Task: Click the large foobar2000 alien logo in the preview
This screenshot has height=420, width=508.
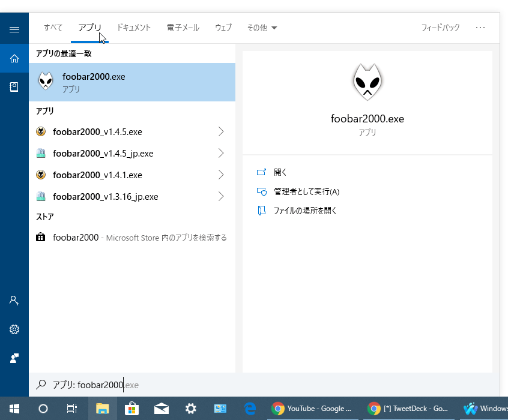Action: pyautogui.click(x=367, y=82)
